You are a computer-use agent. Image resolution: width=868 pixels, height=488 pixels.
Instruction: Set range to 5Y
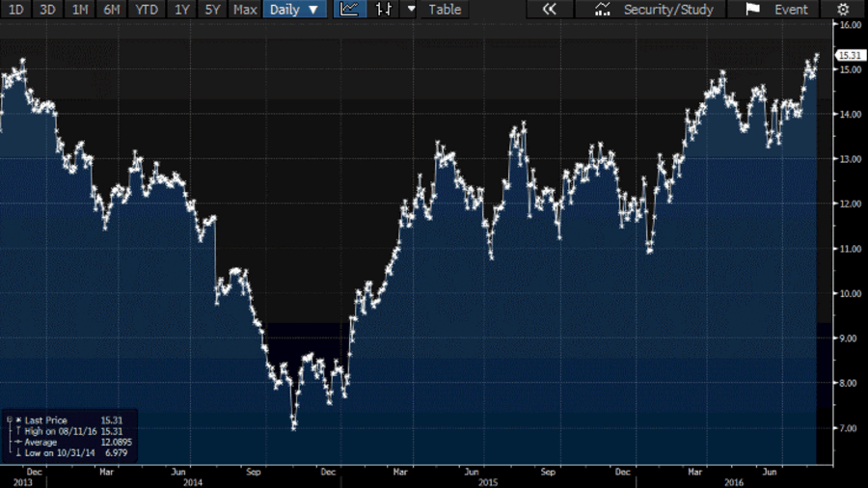pos(212,10)
